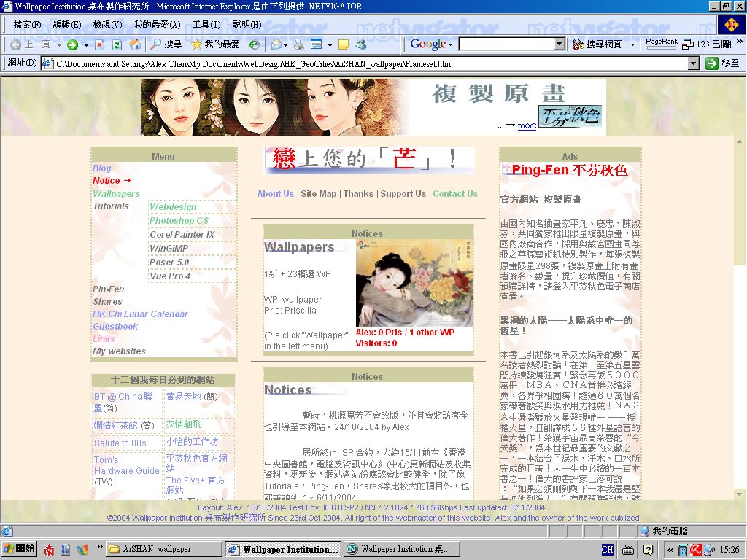The width and height of the screenshot is (747, 560).
Task: Expand the quick launch overflow chevron
Action: coord(99,547)
